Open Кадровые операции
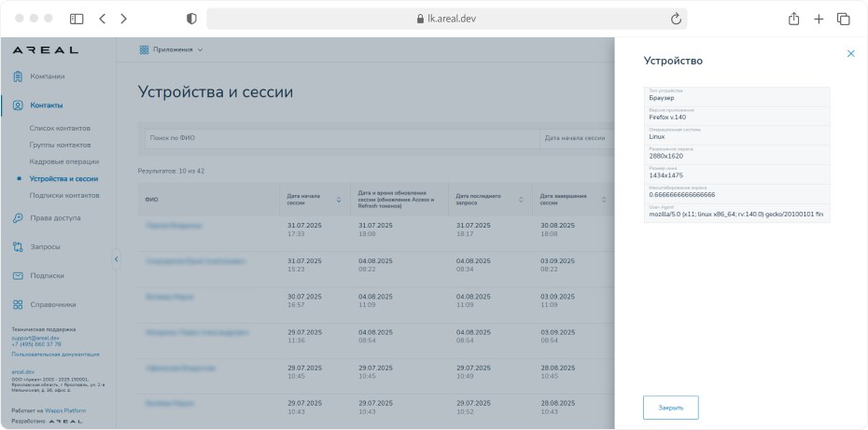Image resolution: width=868 pixels, height=430 pixels. point(64,161)
